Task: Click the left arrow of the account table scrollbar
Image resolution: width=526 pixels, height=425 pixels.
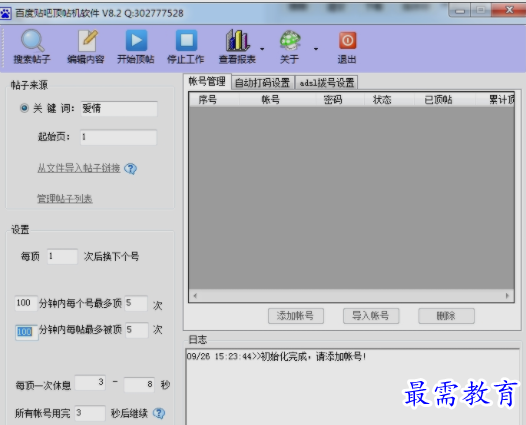Action: [x=195, y=296]
